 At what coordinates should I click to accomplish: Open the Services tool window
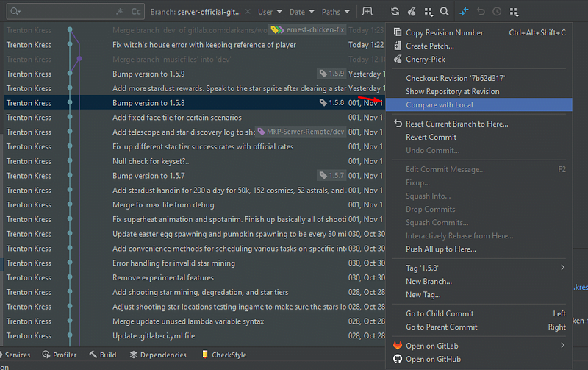click(15, 355)
